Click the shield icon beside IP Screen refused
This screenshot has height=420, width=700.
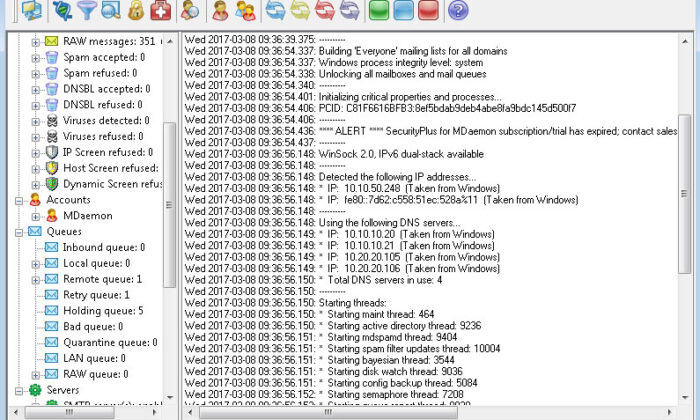click(52, 152)
